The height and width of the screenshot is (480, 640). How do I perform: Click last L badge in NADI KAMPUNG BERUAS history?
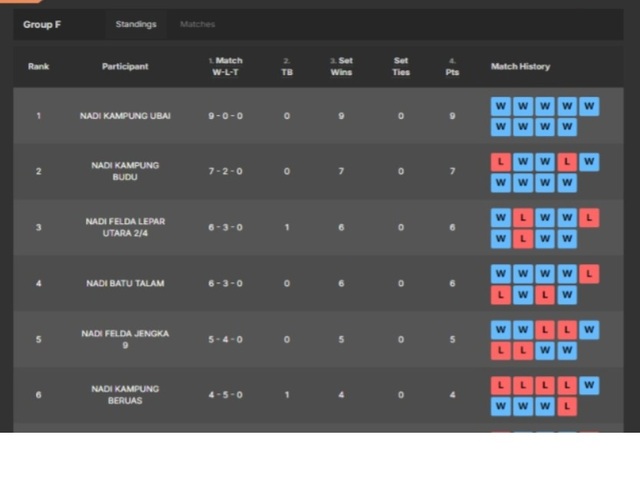pos(567,407)
